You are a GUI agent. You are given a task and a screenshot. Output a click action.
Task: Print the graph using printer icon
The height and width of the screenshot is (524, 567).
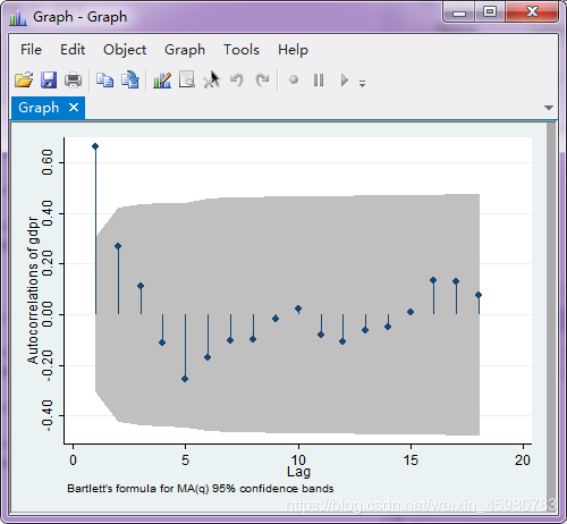pos(73,80)
